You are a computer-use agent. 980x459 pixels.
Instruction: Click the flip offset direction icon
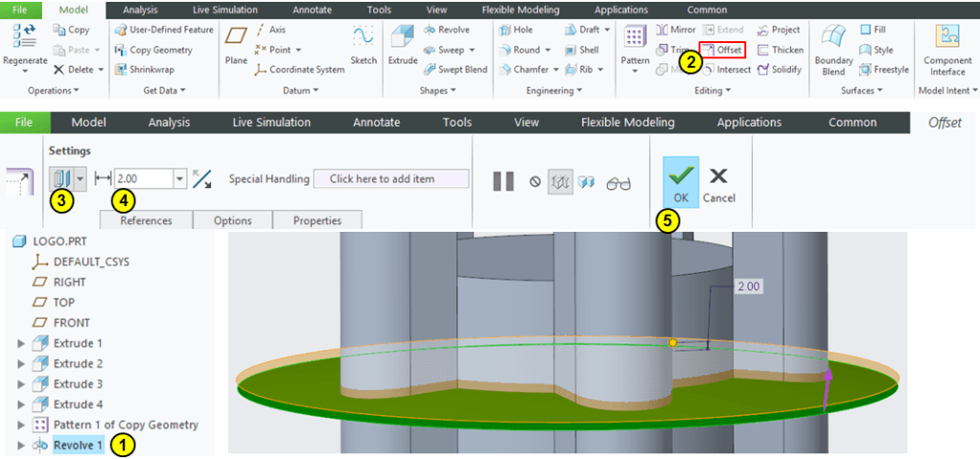[202, 179]
